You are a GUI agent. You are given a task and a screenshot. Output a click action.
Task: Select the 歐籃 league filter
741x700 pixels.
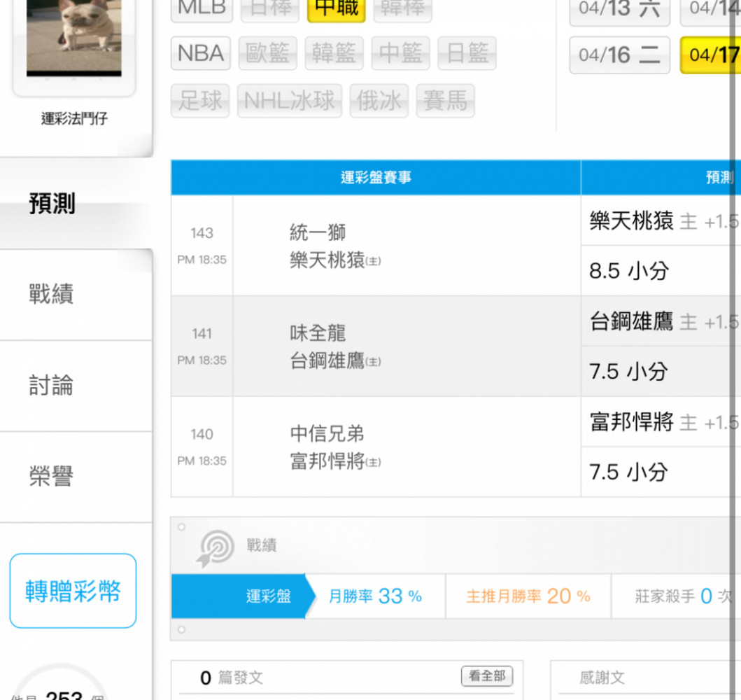pyautogui.click(x=268, y=53)
